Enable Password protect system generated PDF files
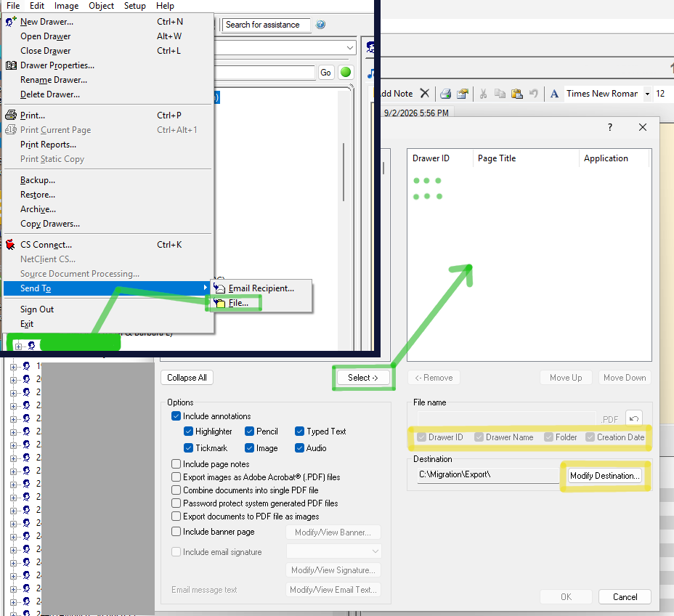The height and width of the screenshot is (616, 674). tap(176, 503)
